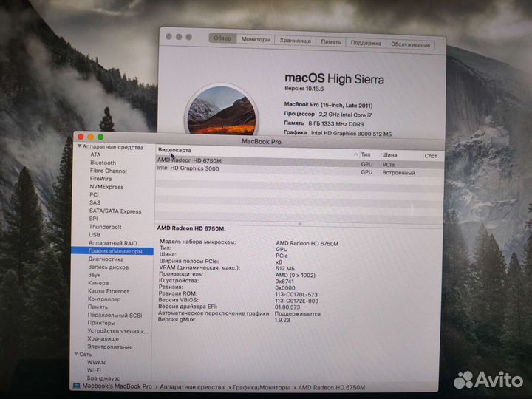The image size is (532, 399).
Task: Select Электропитание in the sidebar
Action: tap(109, 347)
